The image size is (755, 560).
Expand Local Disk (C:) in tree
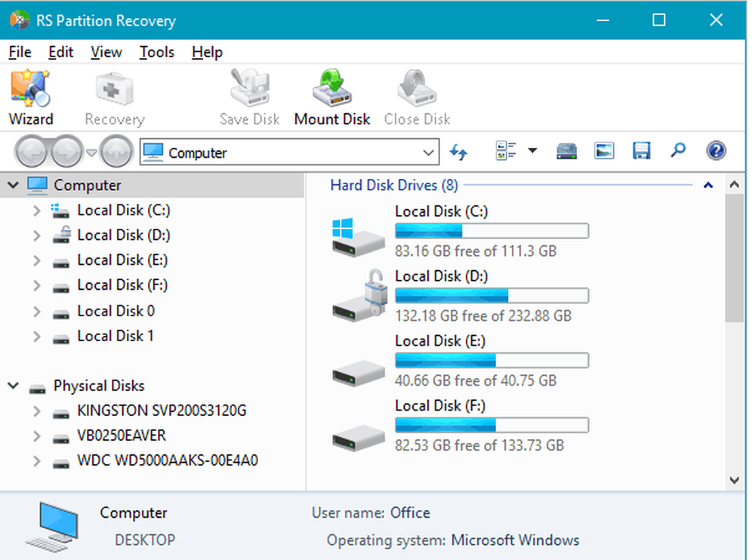coord(36,211)
